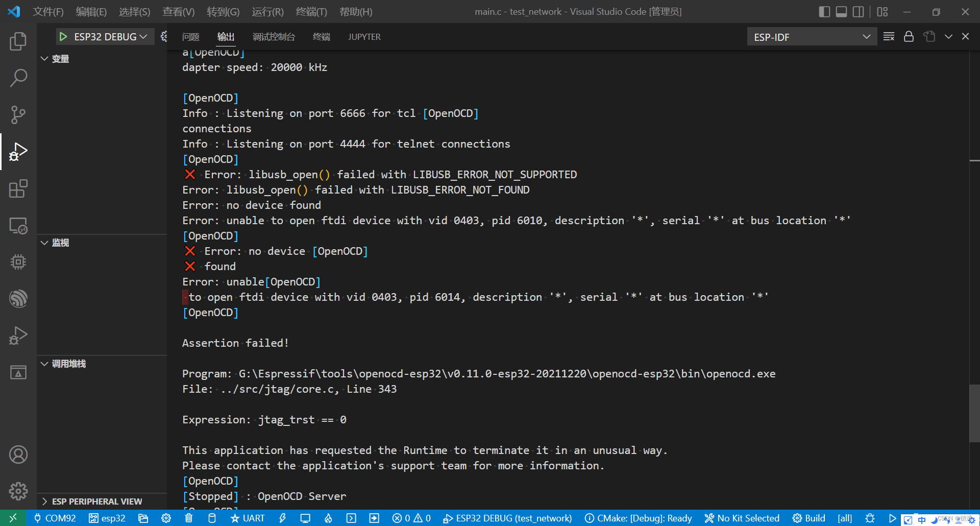Open the 转到(G) menu
This screenshot has width=980, height=526.
pyautogui.click(x=223, y=12)
